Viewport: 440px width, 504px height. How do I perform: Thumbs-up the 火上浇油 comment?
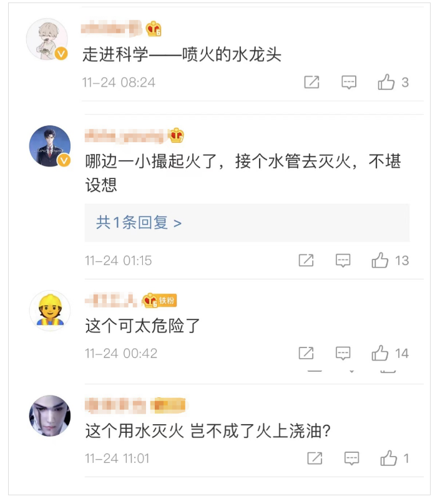(x=389, y=459)
